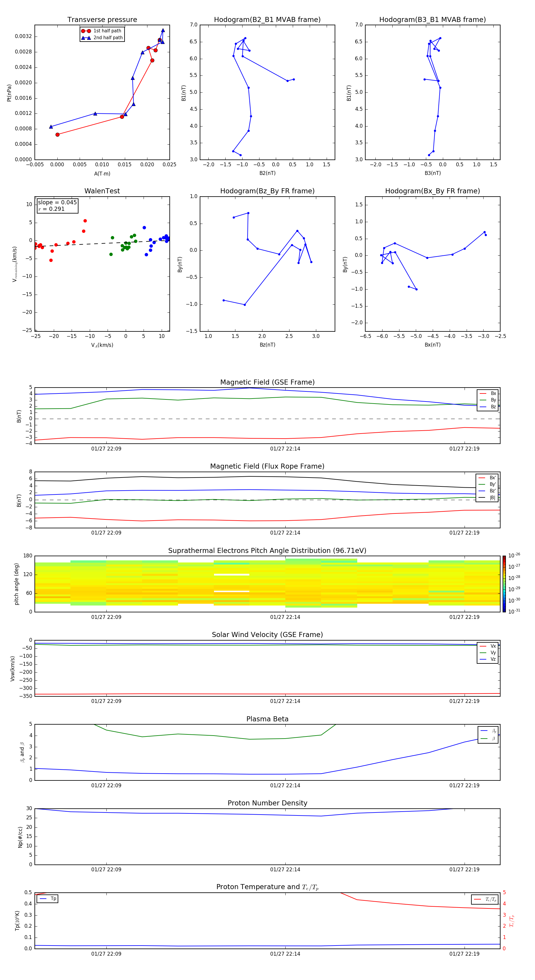
Task: Click the 'Vy' legend entry in Solar Wind plot
Action: (x=488, y=652)
